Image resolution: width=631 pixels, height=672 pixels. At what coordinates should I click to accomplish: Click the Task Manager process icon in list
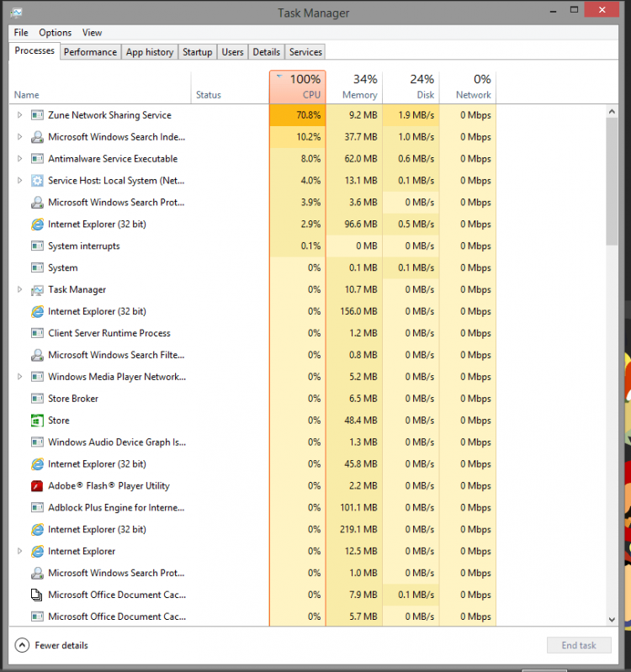pos(37,290)
